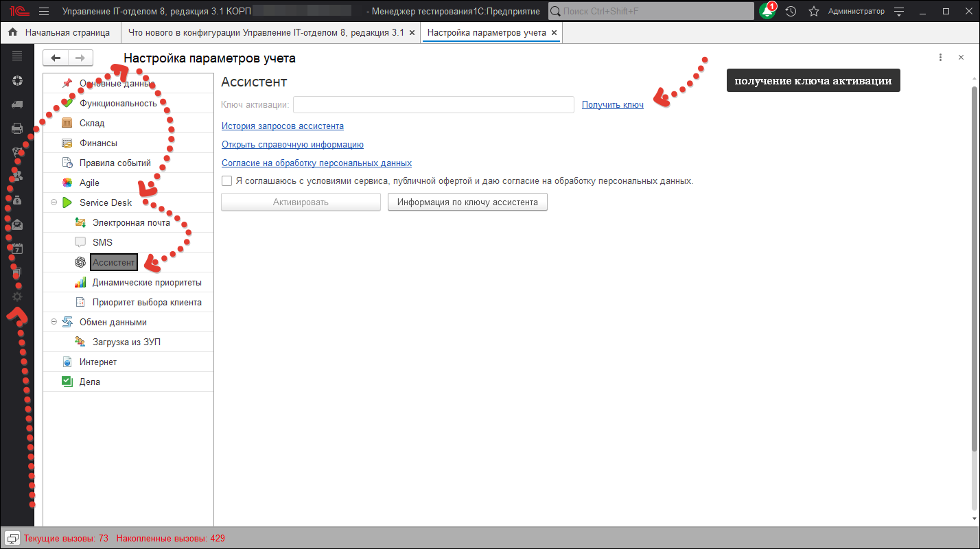This screenshot has width=980, height=549.
Task: Click the lifebuoy icon in left sidebar
Action: click(x=17, y=80)
